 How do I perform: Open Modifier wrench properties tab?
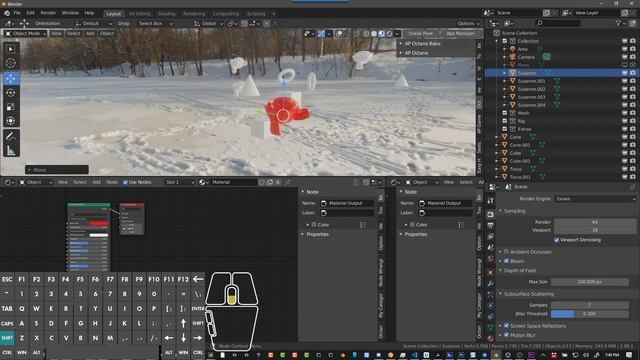click(490, 283)
